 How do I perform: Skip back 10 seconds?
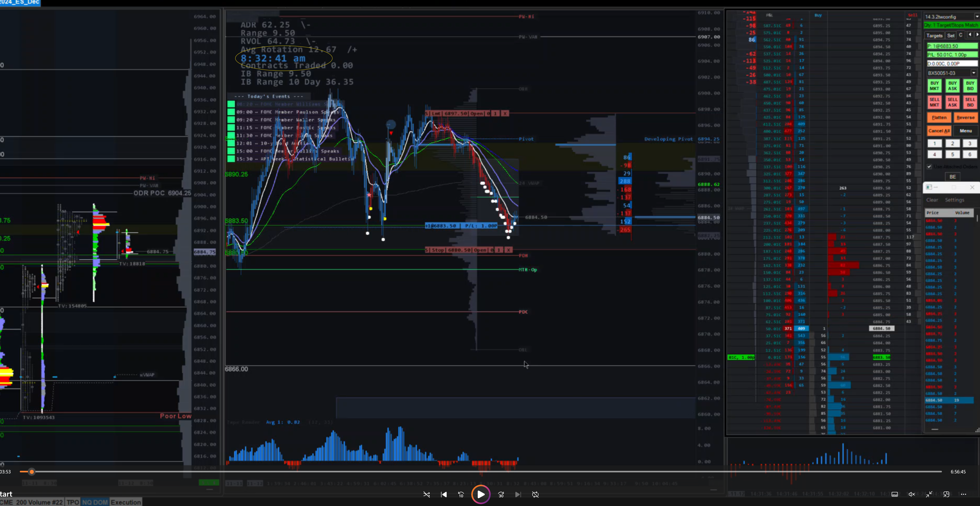461,494
